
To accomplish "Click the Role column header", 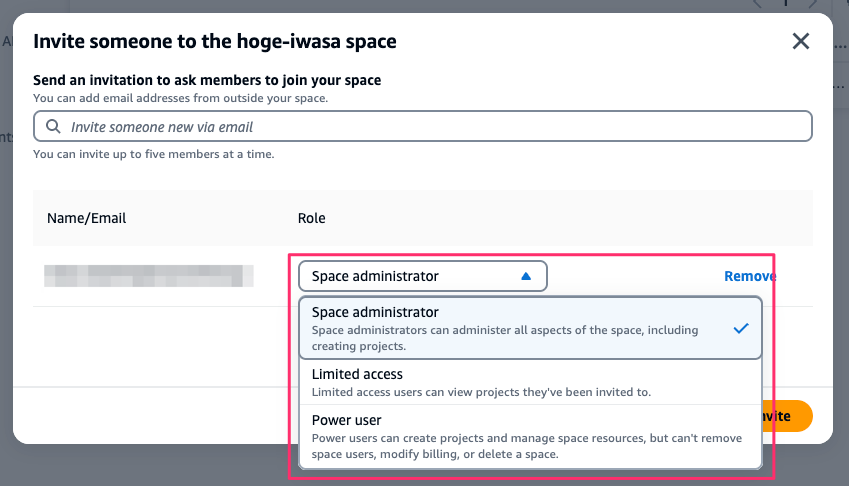I will 311,218.
